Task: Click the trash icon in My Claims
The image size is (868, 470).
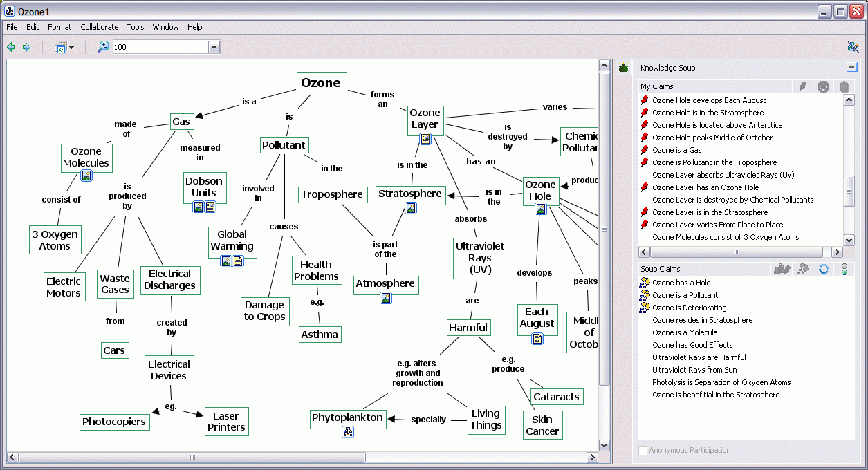Action: click(x=844, y=86)
